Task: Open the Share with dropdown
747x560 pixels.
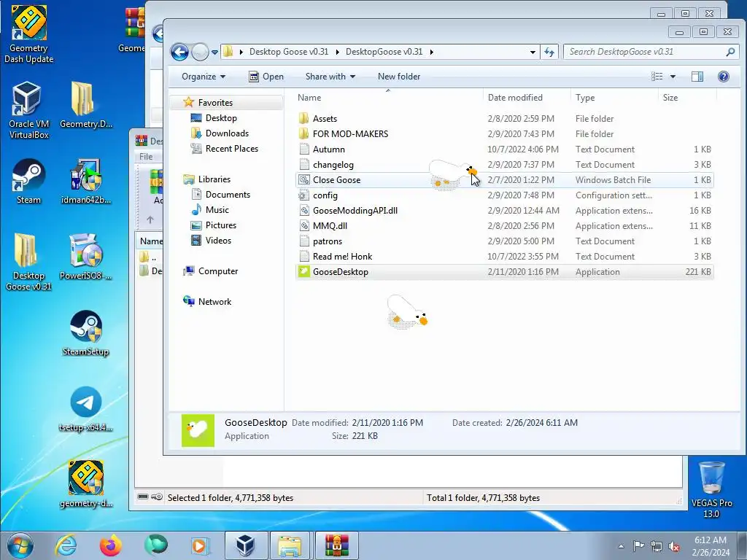Action: point(330,77)
